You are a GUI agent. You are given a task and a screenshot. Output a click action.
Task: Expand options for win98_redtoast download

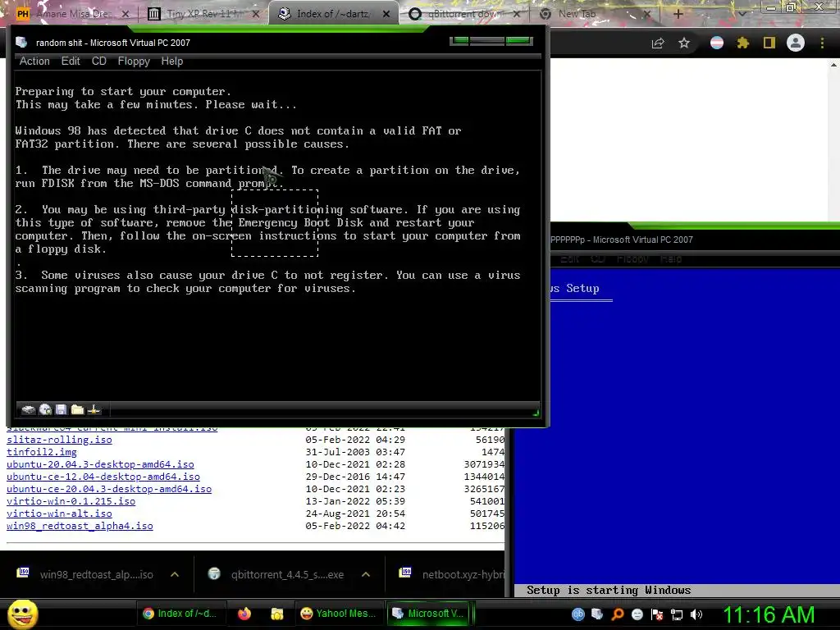coord(175,574)
